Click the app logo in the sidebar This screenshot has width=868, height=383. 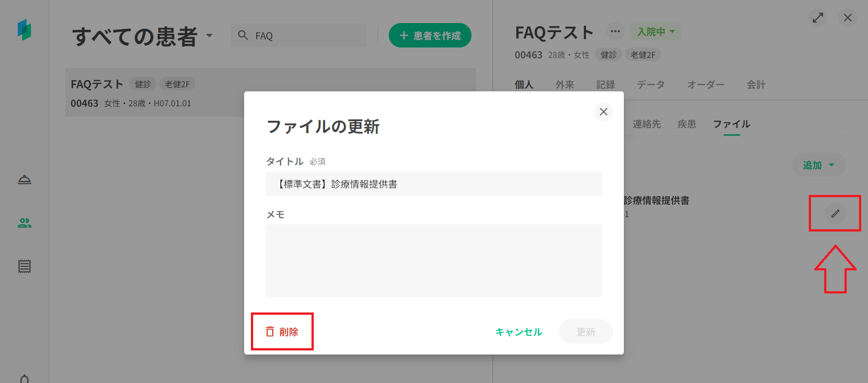tap(24, 30)
